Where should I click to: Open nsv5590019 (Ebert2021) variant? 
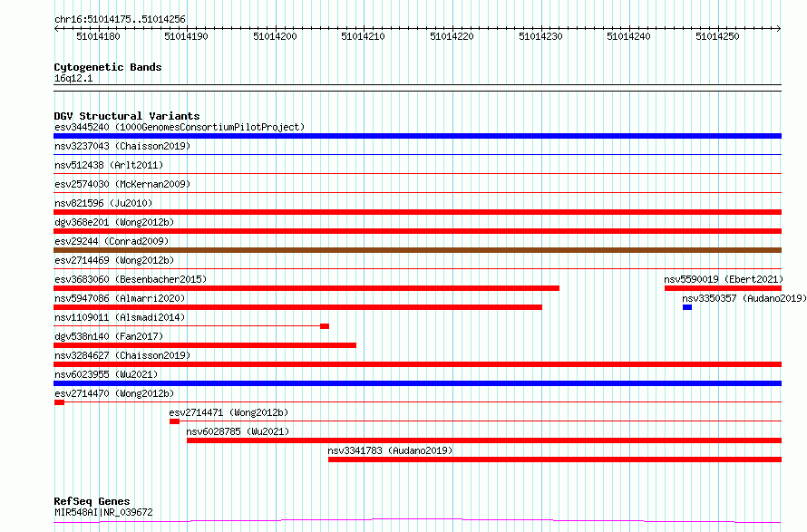tap(722, 279)
